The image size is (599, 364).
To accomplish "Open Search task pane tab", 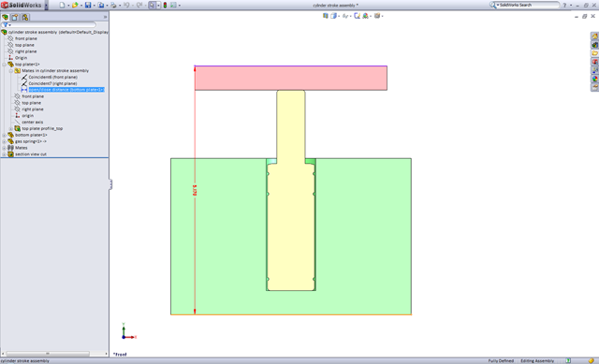I will click(x=595, y=62).
